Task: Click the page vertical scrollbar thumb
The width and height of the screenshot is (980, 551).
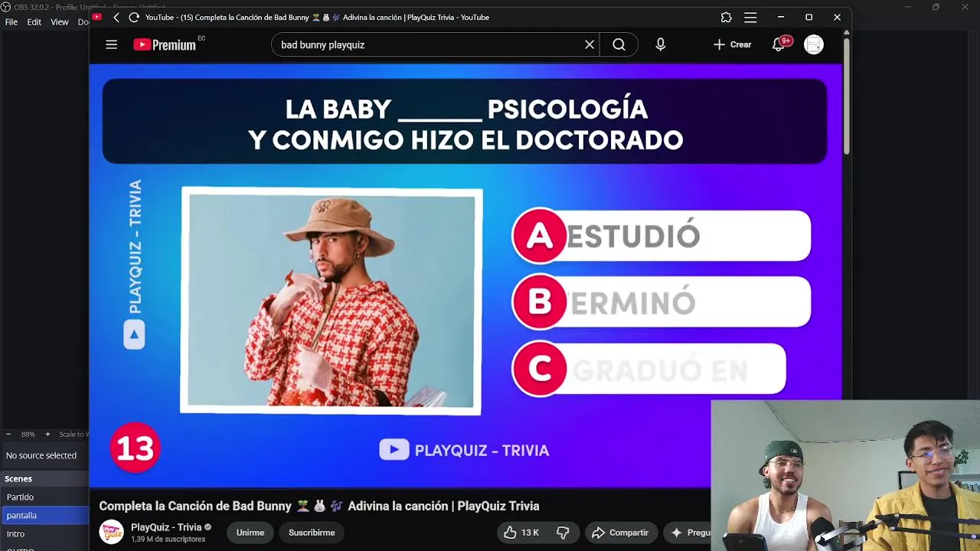Action: tap(846, 96)
